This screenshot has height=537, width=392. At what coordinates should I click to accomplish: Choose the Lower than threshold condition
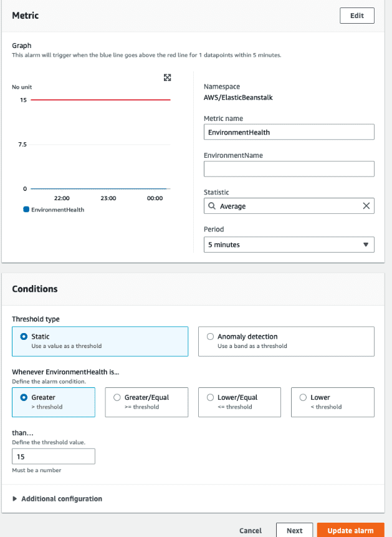[x=333, y=402]
